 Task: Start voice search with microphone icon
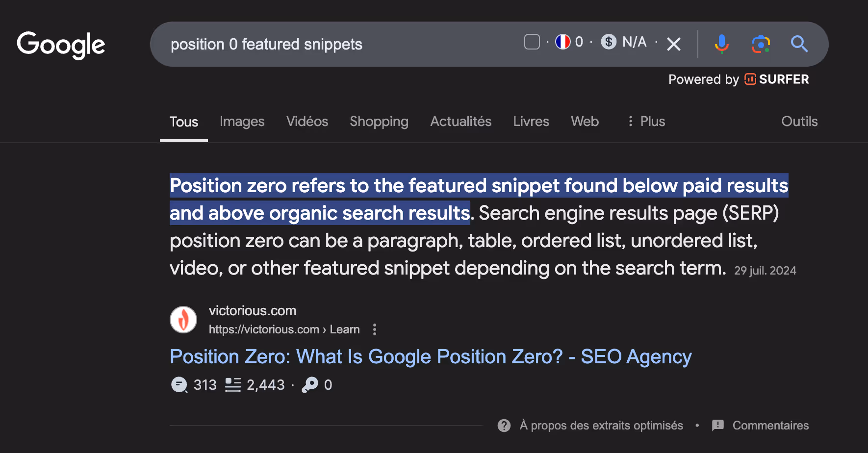pyautogui.click(x=721, y=44)
